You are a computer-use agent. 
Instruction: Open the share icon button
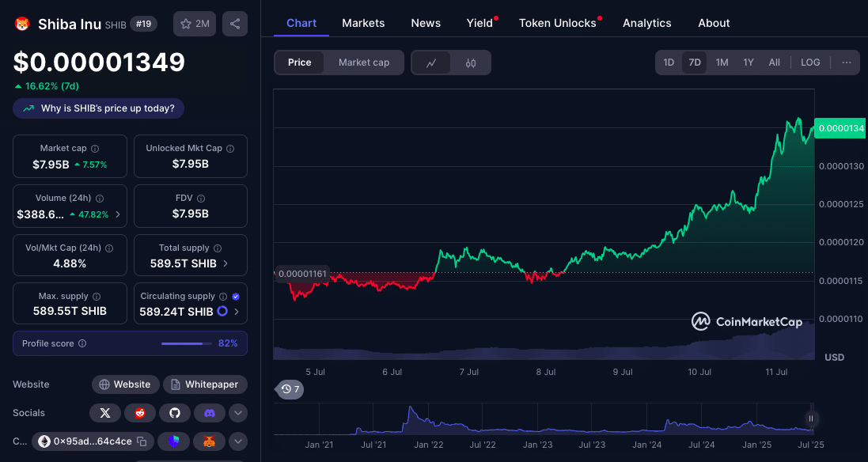[235, 24]
